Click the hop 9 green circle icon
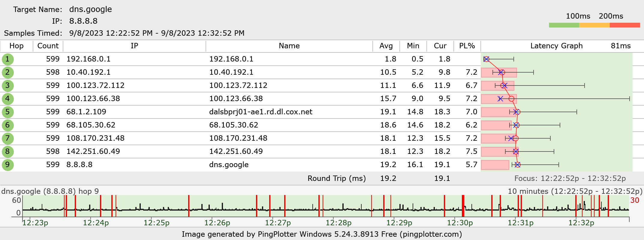This screenshot has height=240, width=644. click(x=8, y=165)
